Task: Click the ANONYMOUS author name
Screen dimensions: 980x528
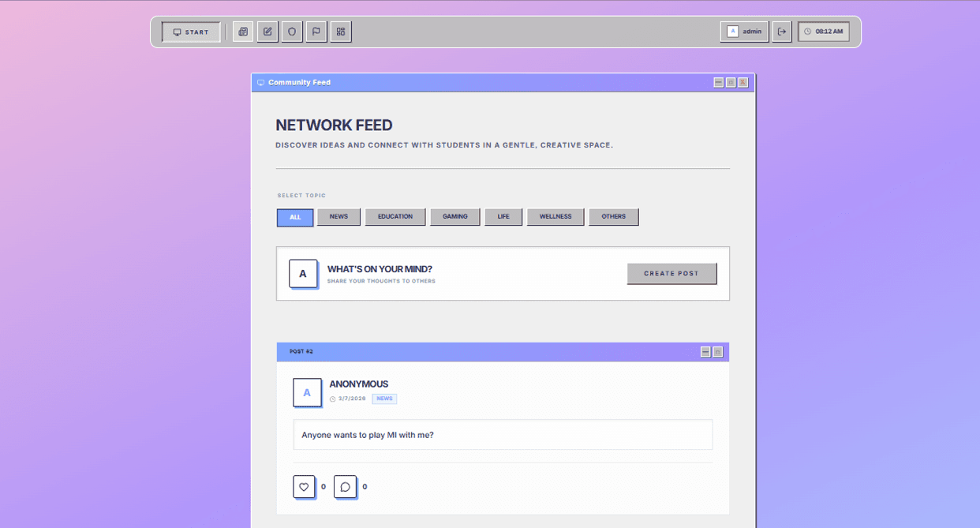Action: click(359, 384)
